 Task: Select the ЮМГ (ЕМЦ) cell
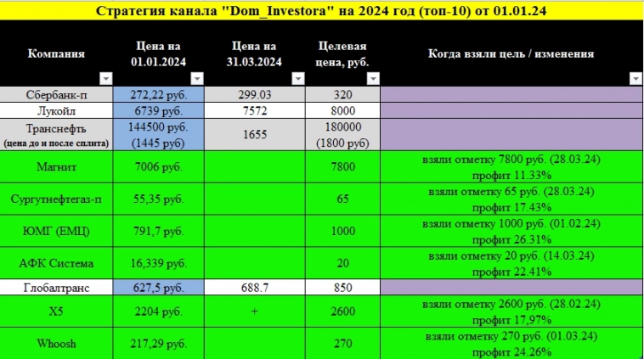56,231
